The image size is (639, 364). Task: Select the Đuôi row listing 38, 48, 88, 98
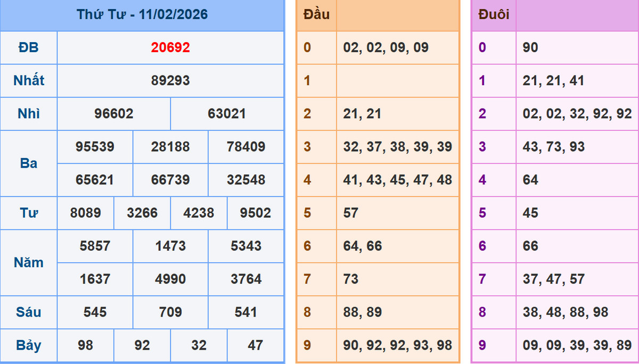[x=566, y=312]
